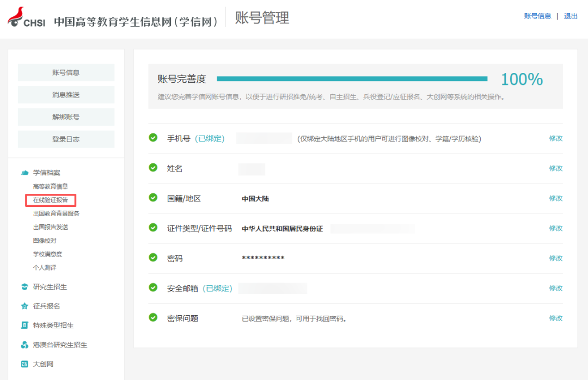Click the graduation cap icon beside 研究生招生
Screen dimensions: 588x380
[24, 287]
